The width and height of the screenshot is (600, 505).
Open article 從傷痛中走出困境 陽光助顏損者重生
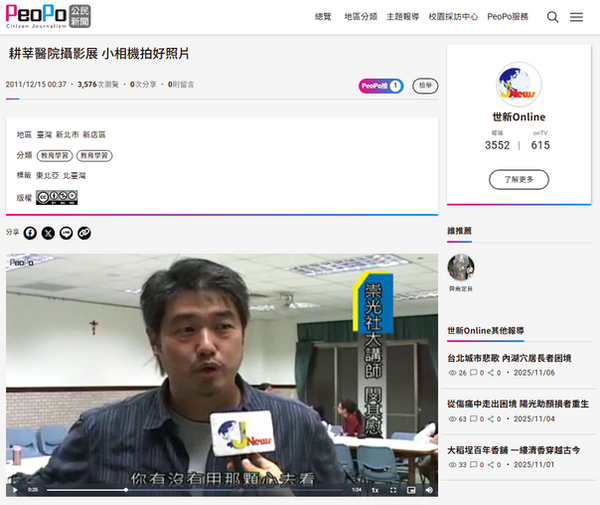point(518,404)
